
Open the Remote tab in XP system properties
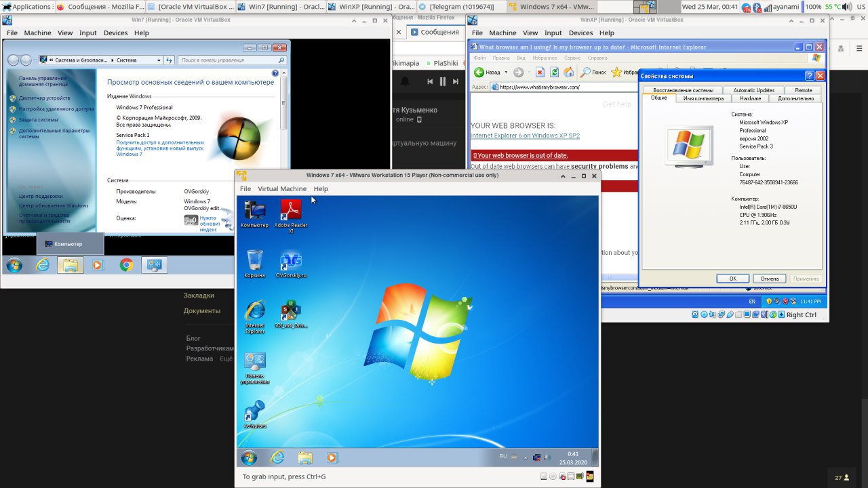click(803, 90)
